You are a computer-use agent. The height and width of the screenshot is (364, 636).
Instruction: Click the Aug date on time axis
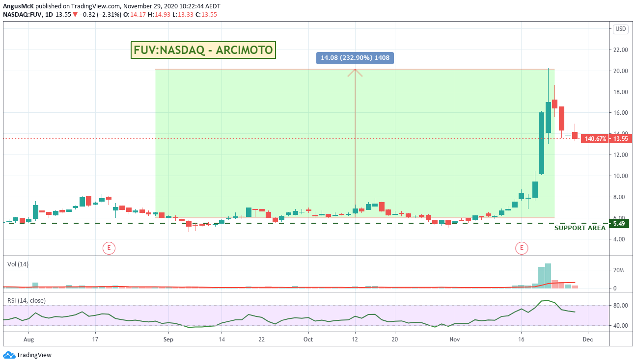pyautogui.click(x=29, y=339)
